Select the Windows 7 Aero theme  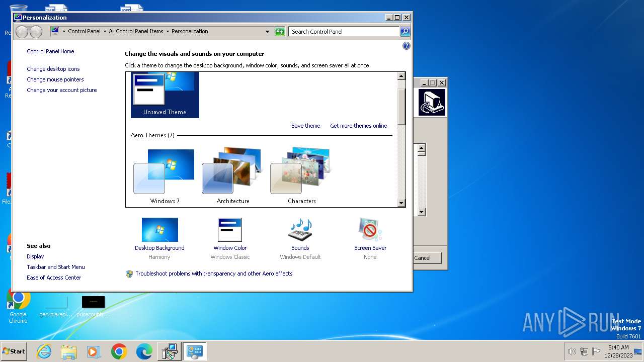tap(165, 176)
